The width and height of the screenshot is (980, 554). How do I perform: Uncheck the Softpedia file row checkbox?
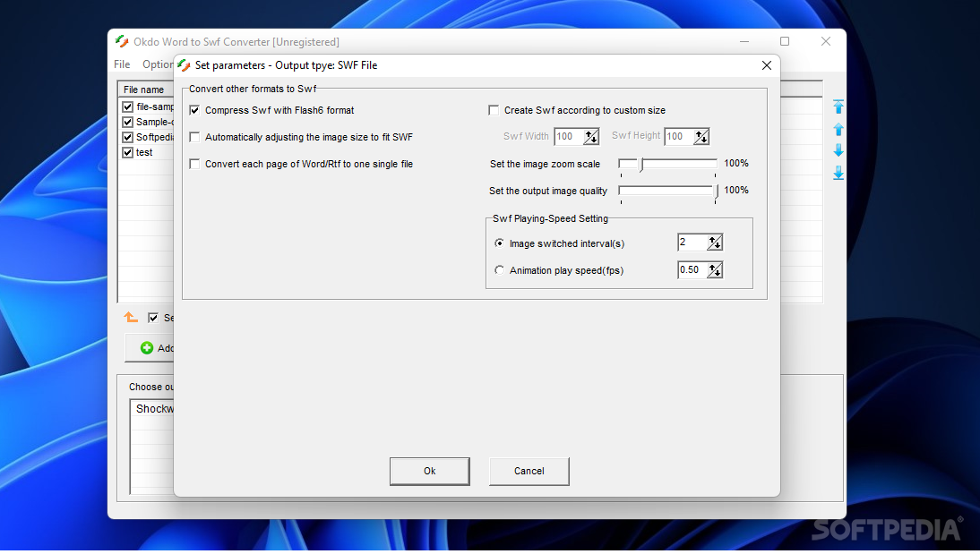[127, 137]
